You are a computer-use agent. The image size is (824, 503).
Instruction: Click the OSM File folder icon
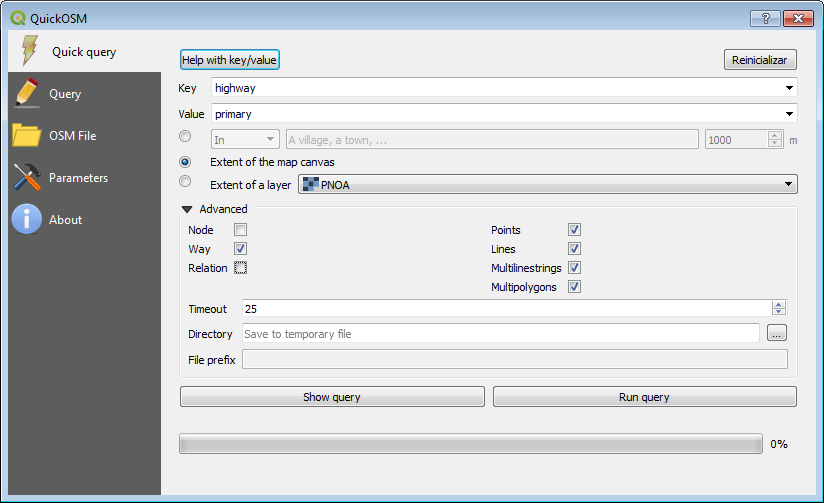point(26,135)
